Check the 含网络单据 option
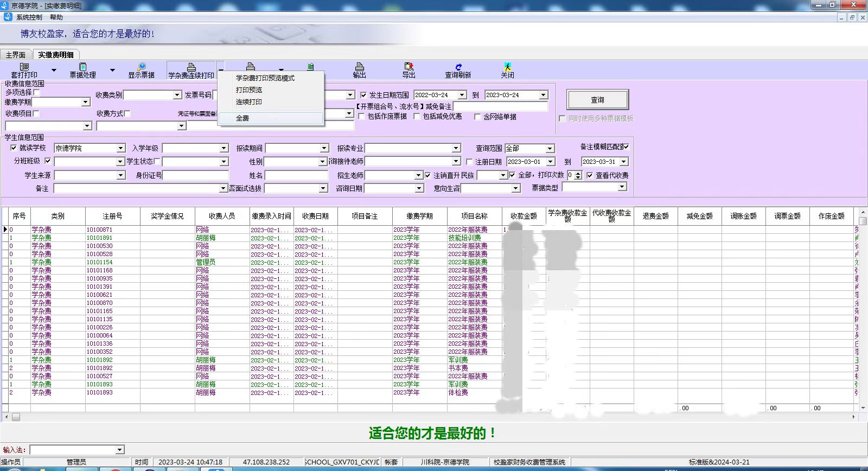The image size is (868, 471). point(477,117)
